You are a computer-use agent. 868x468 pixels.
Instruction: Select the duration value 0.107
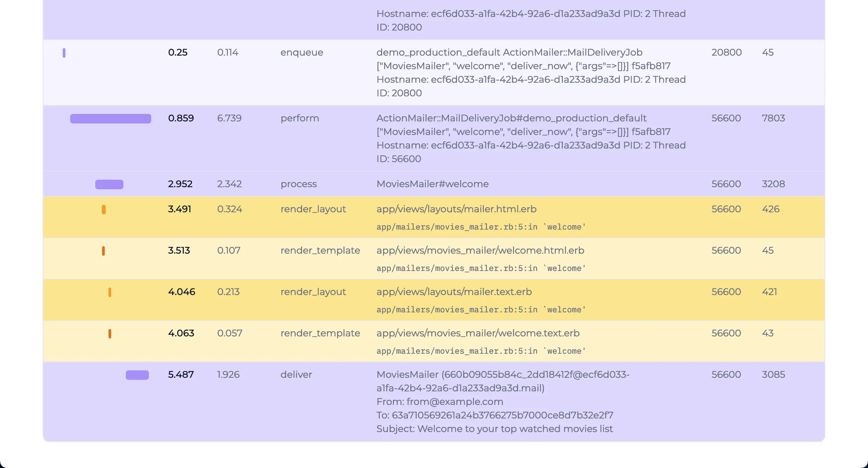[229, 250]
